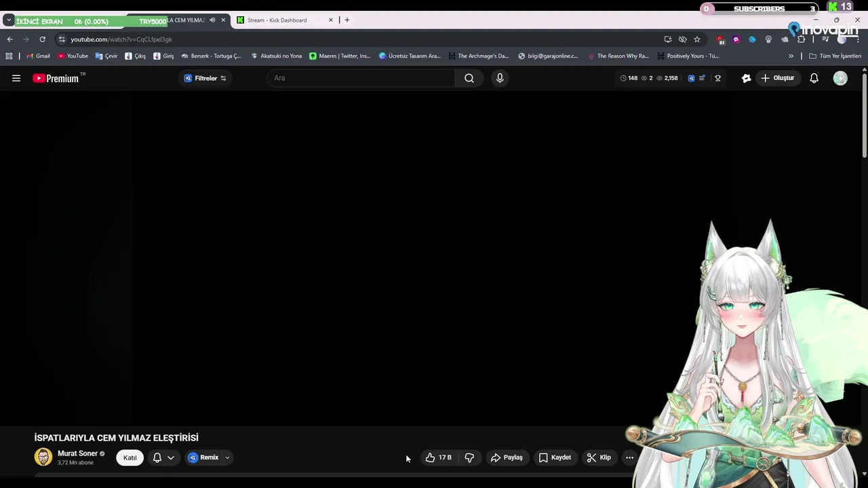Click the Paylaş share button
The height and width of the screenshot is (488, 868).
pyautogui.click(x=507, y=457)
